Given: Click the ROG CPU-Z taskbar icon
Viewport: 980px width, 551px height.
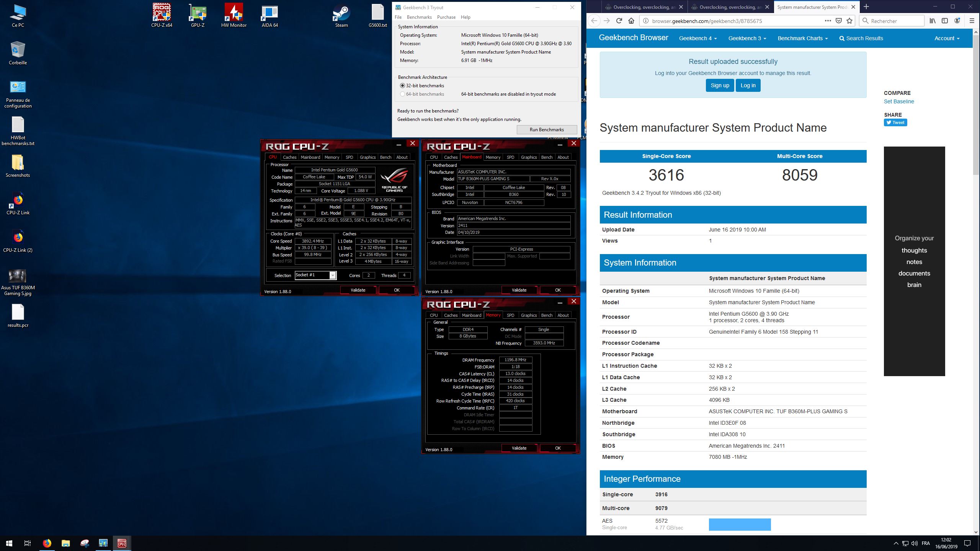Looking at the screenshot, I should 122,543.
